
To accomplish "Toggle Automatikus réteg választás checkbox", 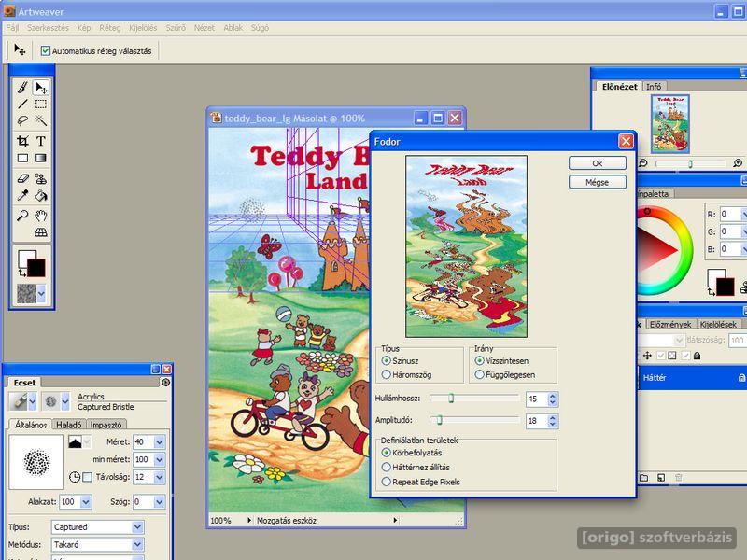I will click(46, 50).
